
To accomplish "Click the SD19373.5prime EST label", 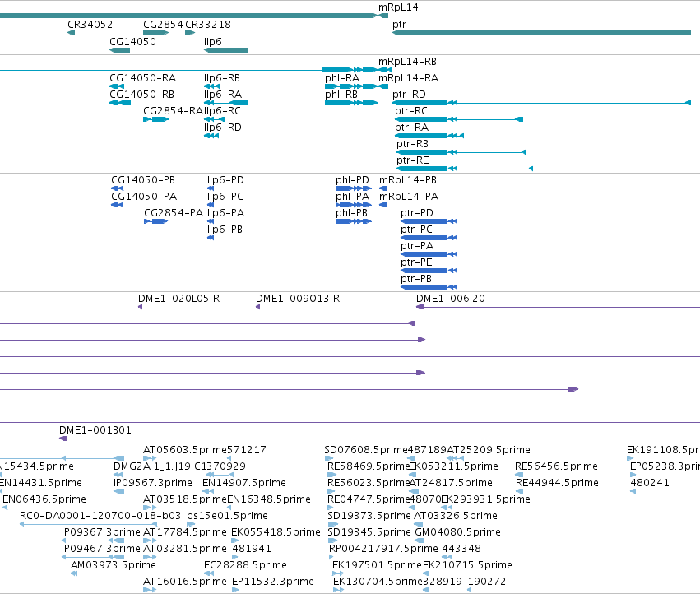I will [369, 517].
